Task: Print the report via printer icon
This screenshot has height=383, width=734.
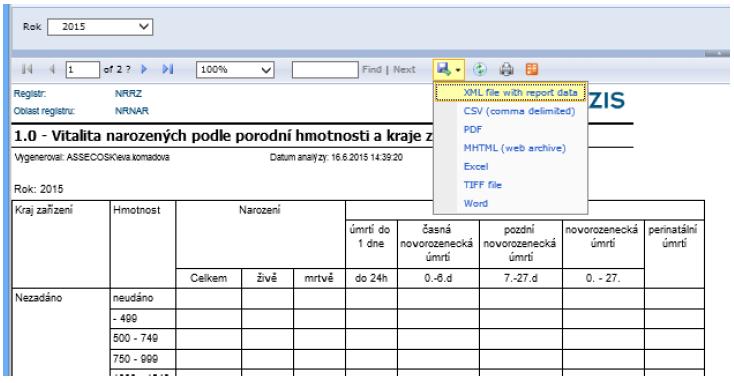Action: click(x=506, y=70)
